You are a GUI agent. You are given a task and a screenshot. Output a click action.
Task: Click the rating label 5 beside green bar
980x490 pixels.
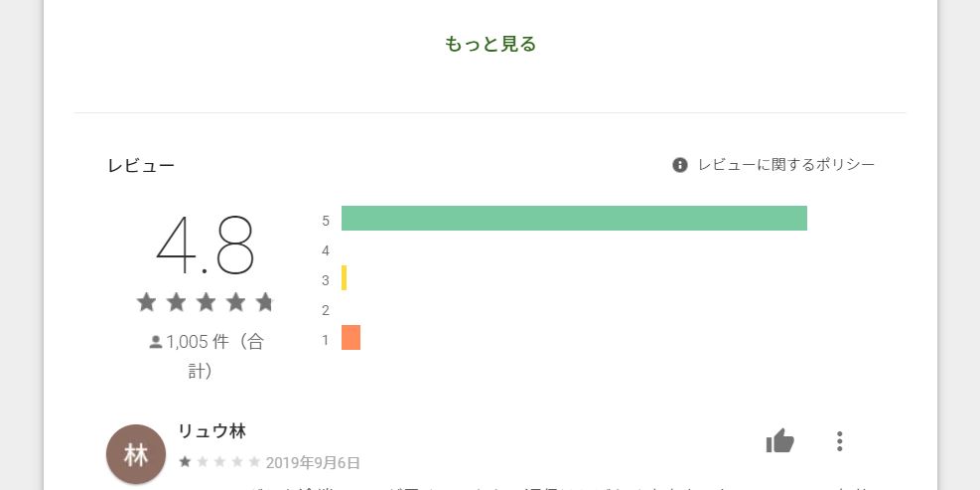pyautogui.click(x=326, y=221)
